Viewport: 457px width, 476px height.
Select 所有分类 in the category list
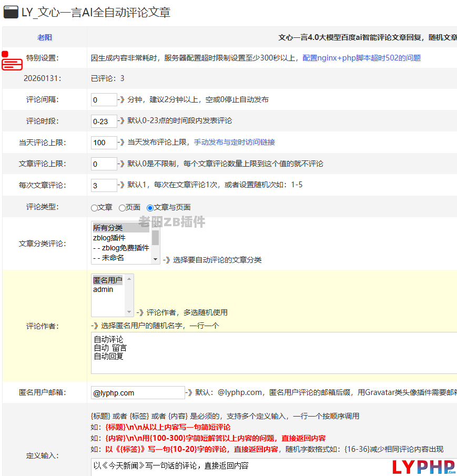coord(121,228)
